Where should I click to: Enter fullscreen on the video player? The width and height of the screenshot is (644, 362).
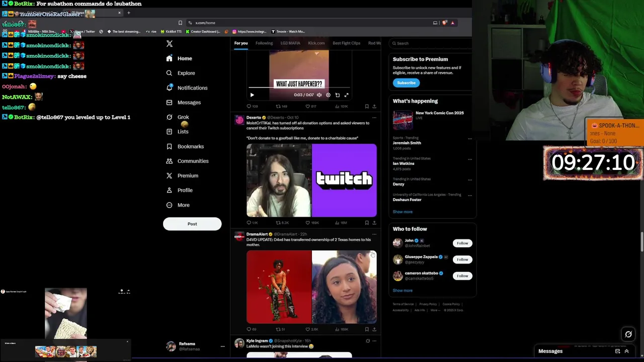346,95
